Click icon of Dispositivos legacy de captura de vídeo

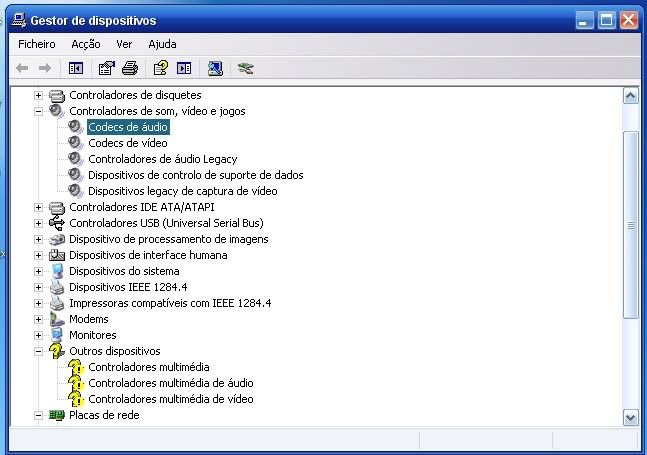point(76,191)
